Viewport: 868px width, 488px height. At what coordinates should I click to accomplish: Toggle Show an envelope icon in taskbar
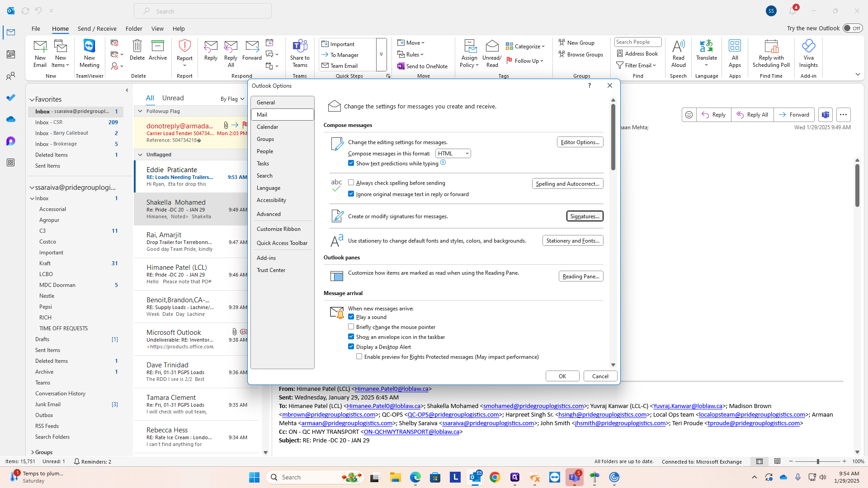[351, 337]
